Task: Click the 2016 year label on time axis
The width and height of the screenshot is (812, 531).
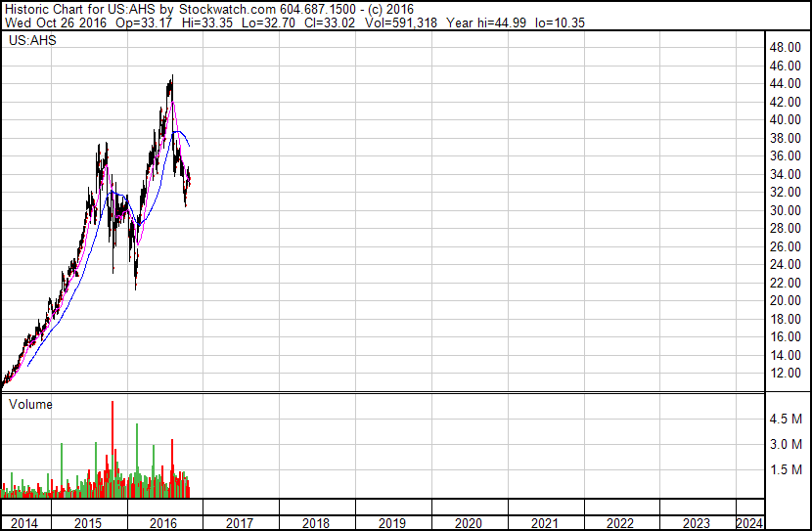Action: point(163,523)
